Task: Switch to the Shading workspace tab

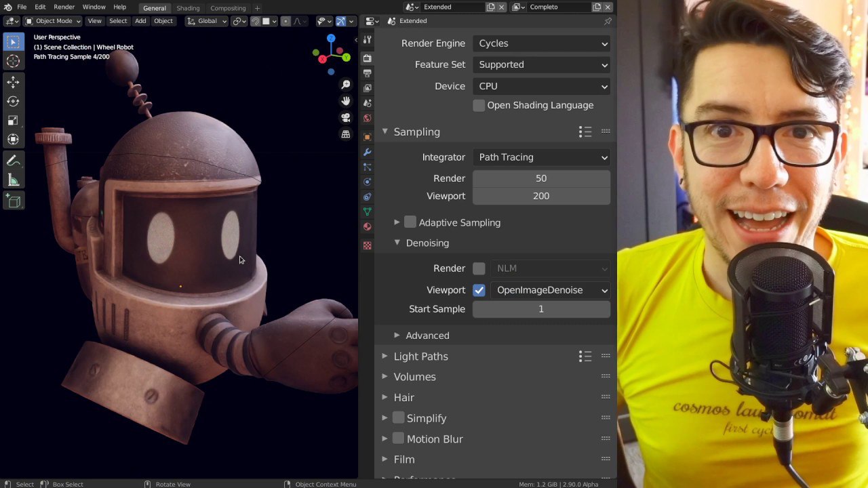Action: pos(188,8)
